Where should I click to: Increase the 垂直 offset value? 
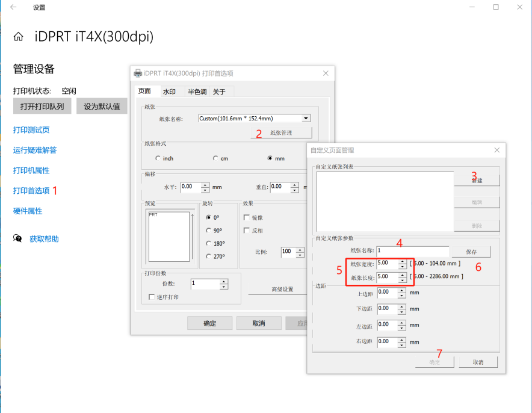294,185
